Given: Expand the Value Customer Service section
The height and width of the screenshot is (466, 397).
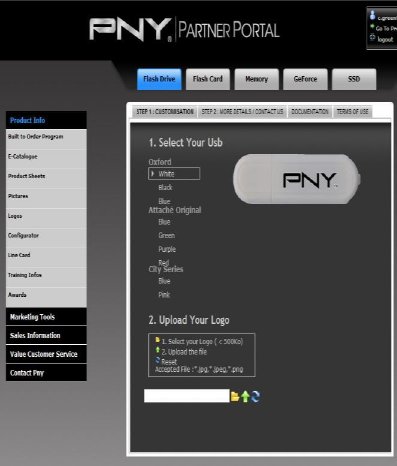Looking at the screenshot, I should (x=46, y=354).
